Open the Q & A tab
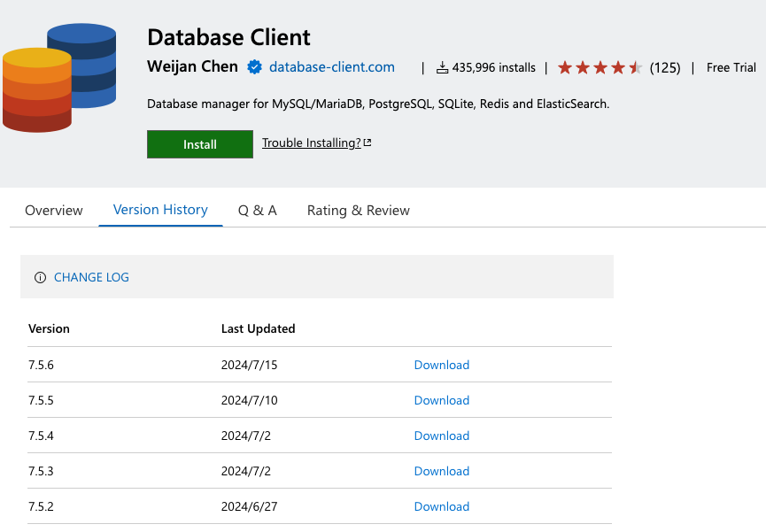766x532 pixels. click(258, 211)
